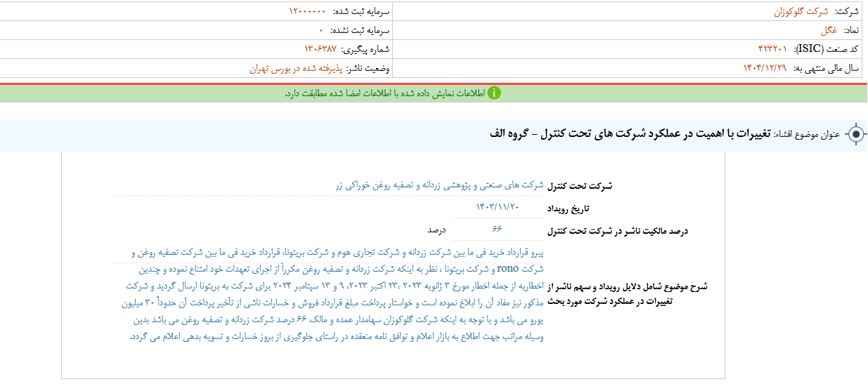Click the registered capital value ۱۲۰۰۰۰۰۰
This screenshot has height=384, width=868.
pyautogui.click(x=307, y=12)
